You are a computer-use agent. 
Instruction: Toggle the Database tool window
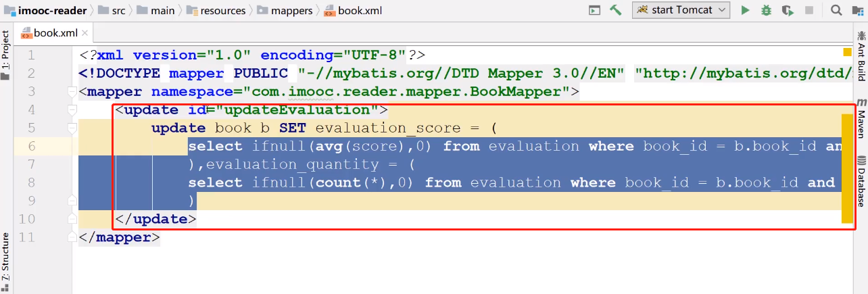[x=862, y=181]
